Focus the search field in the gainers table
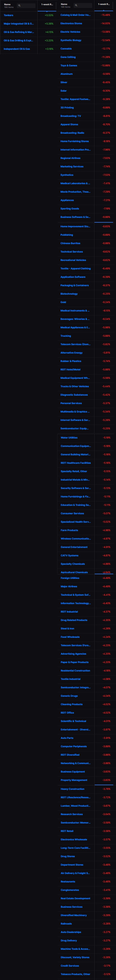The image size is (116, 980). 26,6
